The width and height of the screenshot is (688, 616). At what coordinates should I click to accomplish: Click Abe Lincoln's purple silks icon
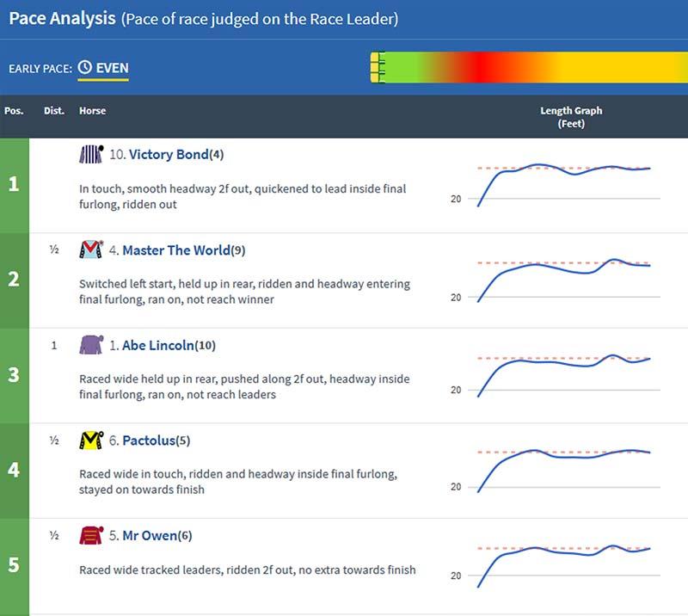(x=91, y=345)
